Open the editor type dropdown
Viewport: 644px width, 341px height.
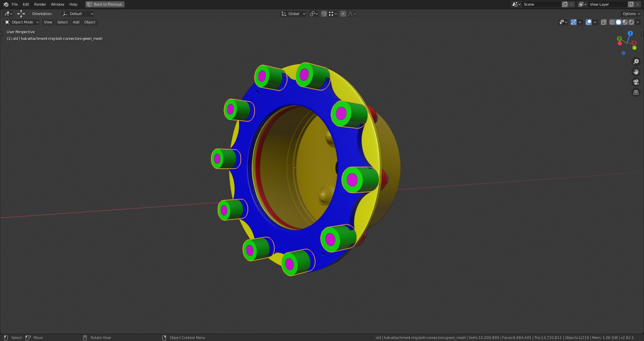(8, 14)
